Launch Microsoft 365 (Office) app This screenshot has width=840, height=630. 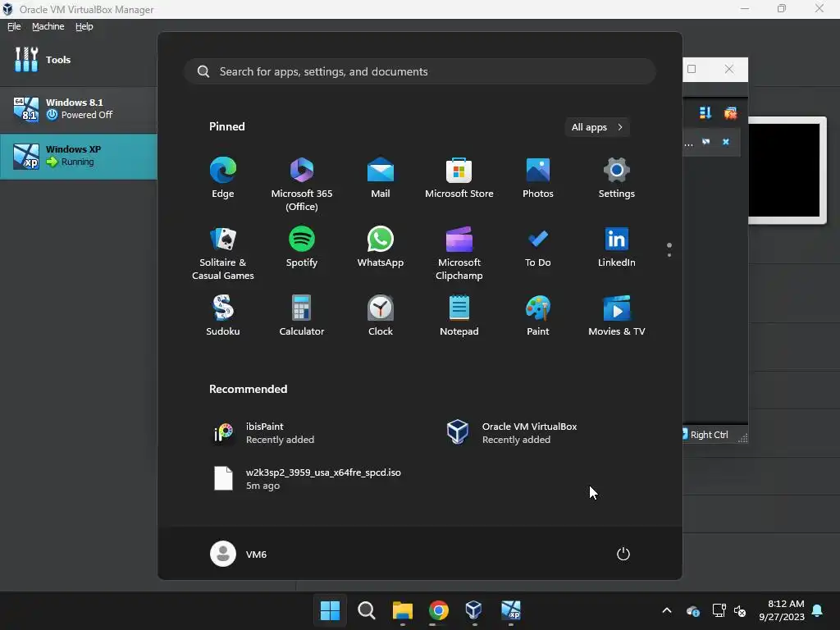(x=302, y=185)
